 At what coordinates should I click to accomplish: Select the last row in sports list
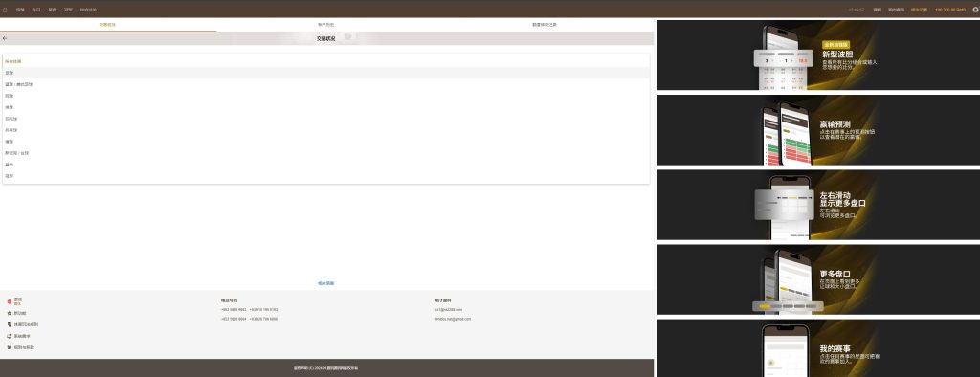[x=325, y=176]
